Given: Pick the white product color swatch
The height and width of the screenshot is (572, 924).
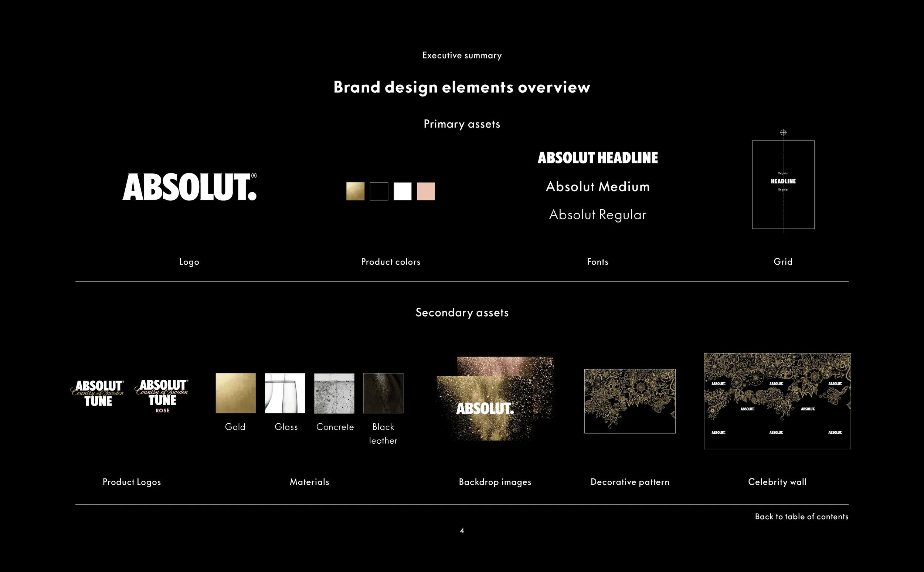Looking at the screenshot, I should tap(402, 192).
